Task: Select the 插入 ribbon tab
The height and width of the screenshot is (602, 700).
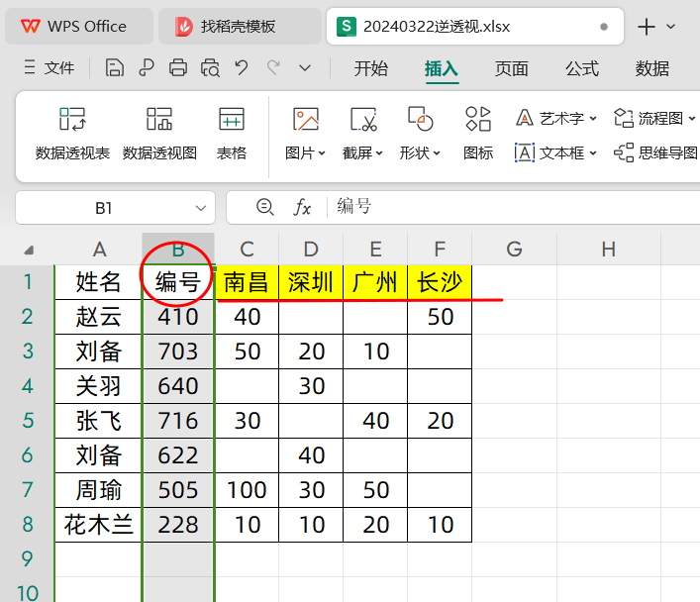Action: [x=442, y=68]
